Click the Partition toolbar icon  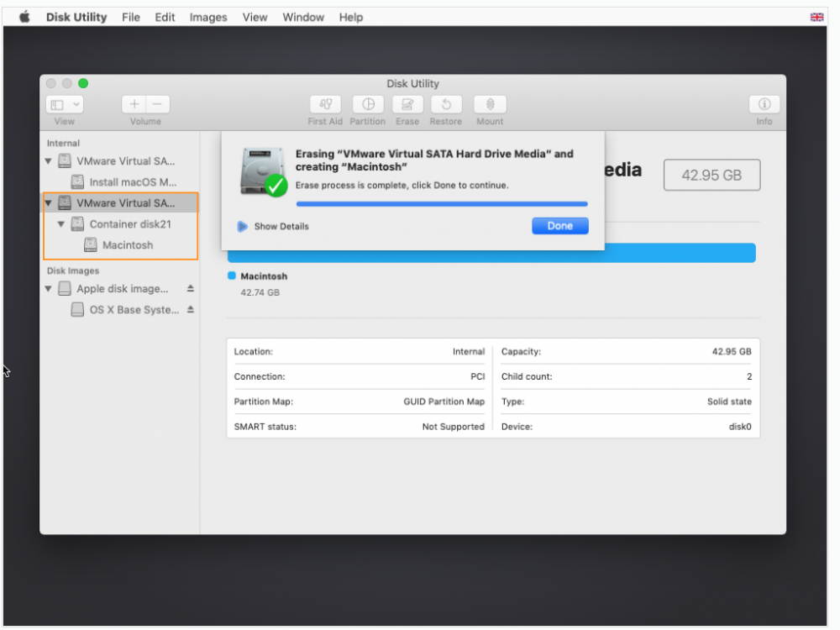coord(368,104)
